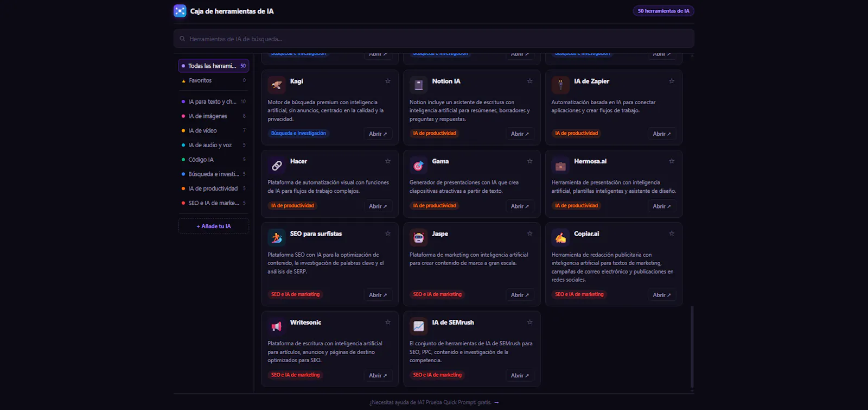The width and height of the screenshot is (868, 410).
Task: Open Jaspe with Abrir button
Action: [520, 295]
